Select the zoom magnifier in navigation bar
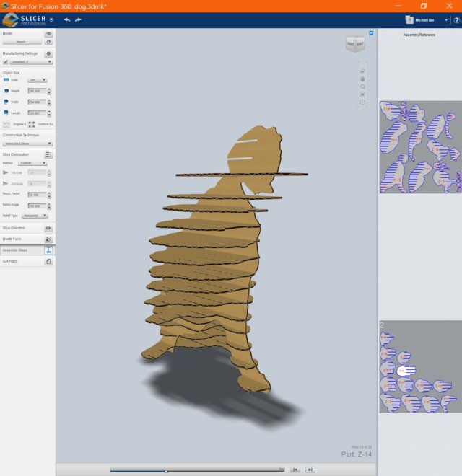This screenshot has width=462, height=476. click(362, 87)
